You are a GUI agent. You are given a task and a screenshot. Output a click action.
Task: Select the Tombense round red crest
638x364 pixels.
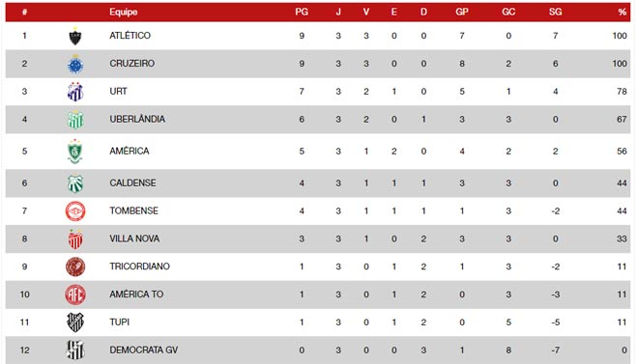75,211
